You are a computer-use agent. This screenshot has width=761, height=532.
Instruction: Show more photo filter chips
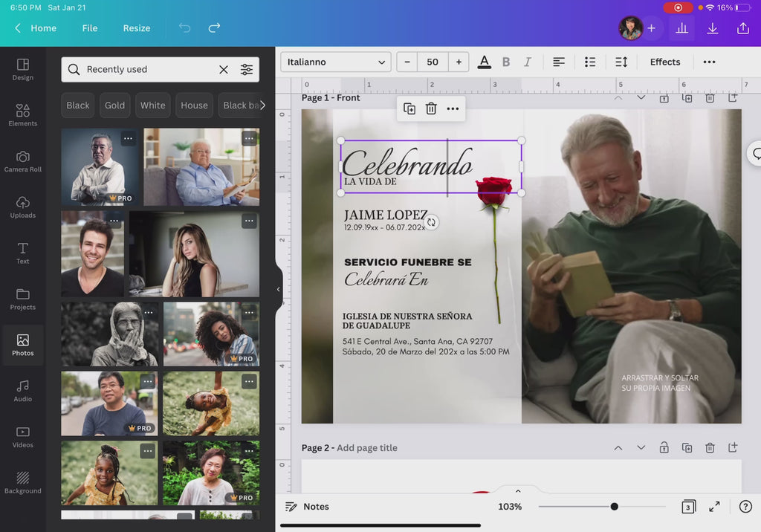pos(262,106)
